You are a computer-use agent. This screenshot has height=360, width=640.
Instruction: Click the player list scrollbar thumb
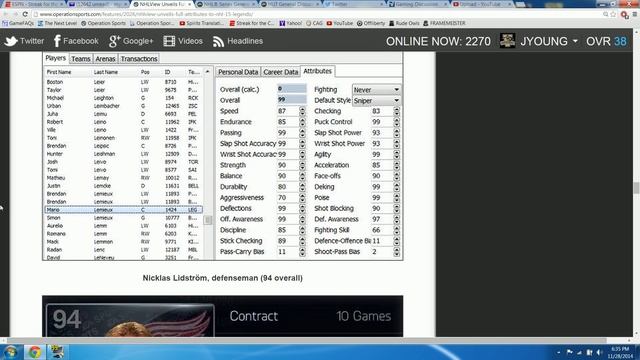point(208,220)
